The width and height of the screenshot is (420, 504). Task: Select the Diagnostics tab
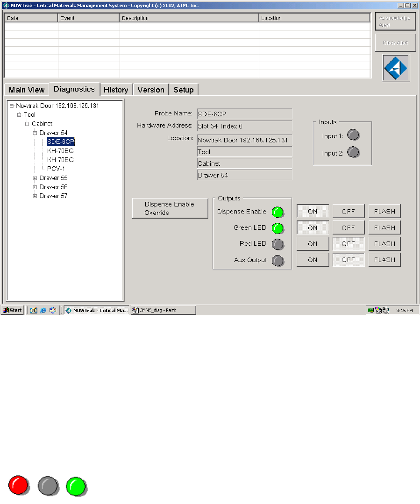coord(74,89)
